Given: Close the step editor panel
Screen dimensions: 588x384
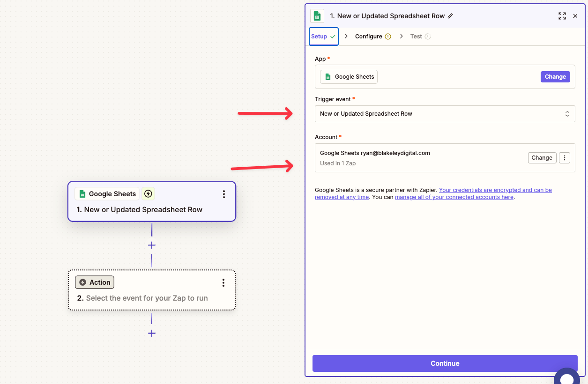Looking at the screenshot, I should point(575,16).
